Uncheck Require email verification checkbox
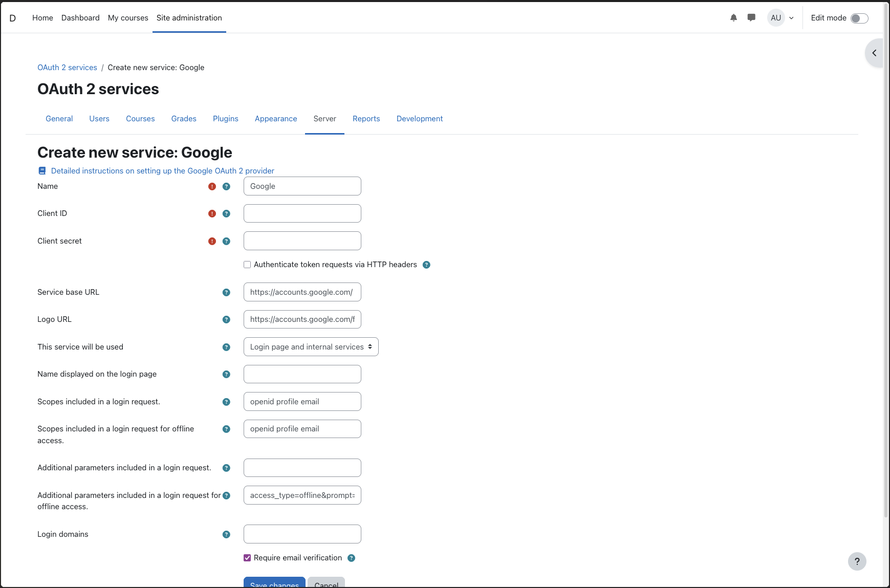 pos(247,558)
